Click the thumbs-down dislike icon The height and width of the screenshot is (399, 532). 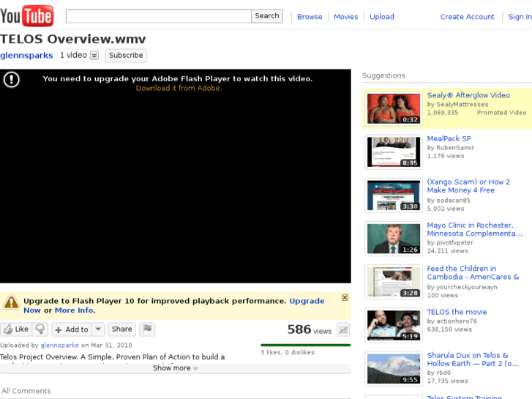coord(40,329)
